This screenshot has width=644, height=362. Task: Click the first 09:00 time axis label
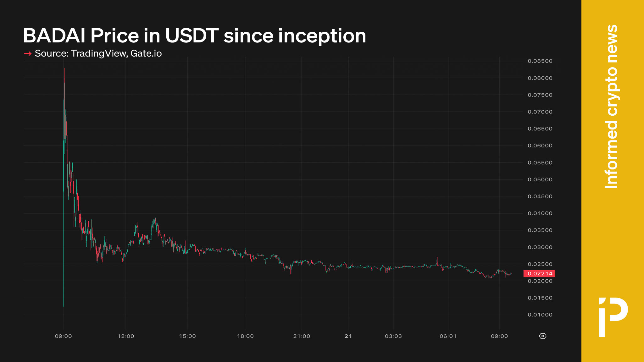tap(63, 336)
